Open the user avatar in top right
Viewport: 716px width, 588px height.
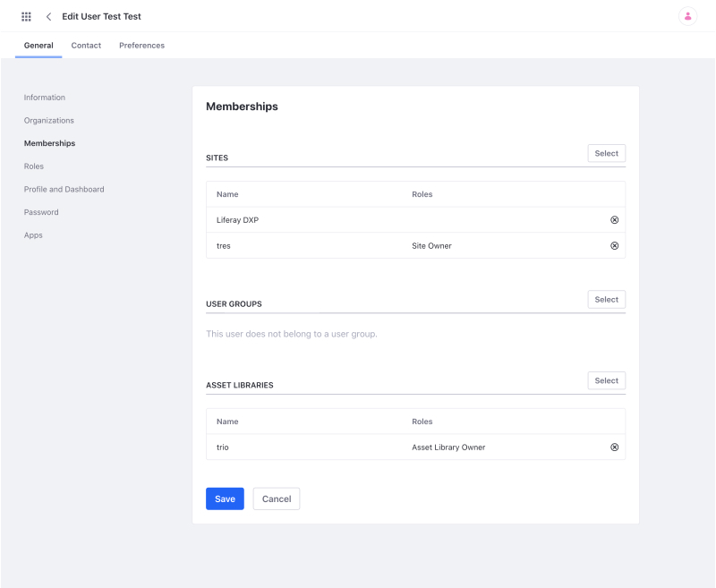click(687, 16)
